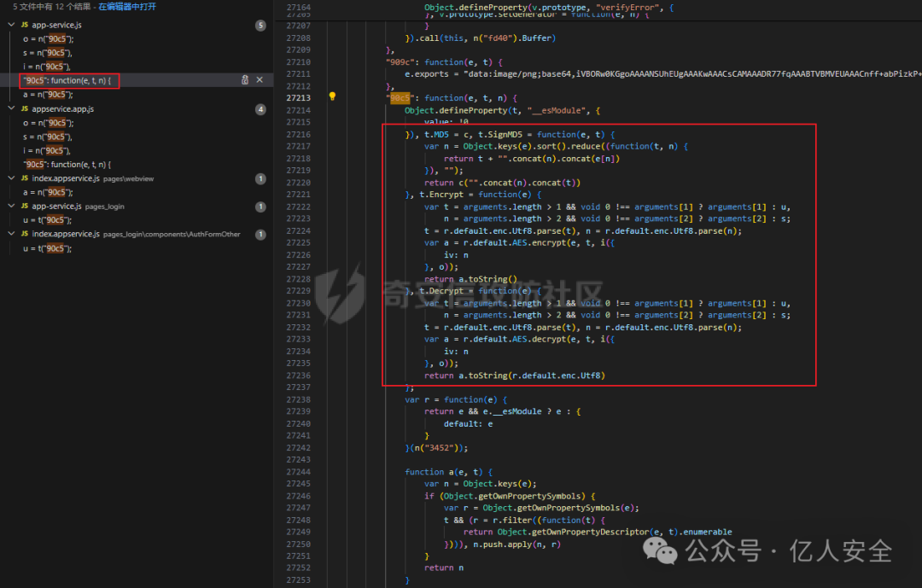The width and height of the screenshot is (922, 588).
Task: Click the JS icon of index.appservice.js in pages\webview
Action: point(25,178)
